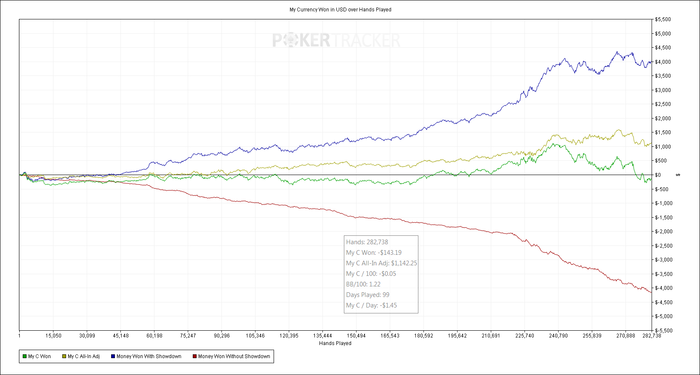Click the x-axis tick label '30,099'

click(x=87, y=335)
